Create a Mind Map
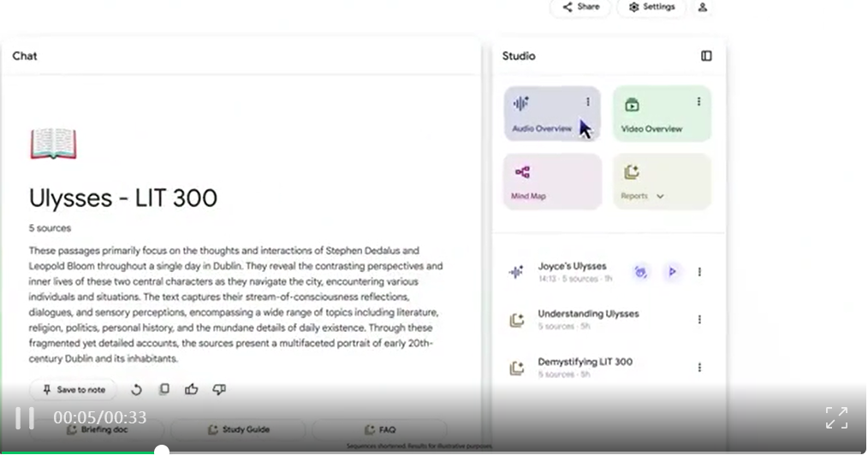Screen dimensions: 868x455 pyautogui.click(x=552, y=182)
